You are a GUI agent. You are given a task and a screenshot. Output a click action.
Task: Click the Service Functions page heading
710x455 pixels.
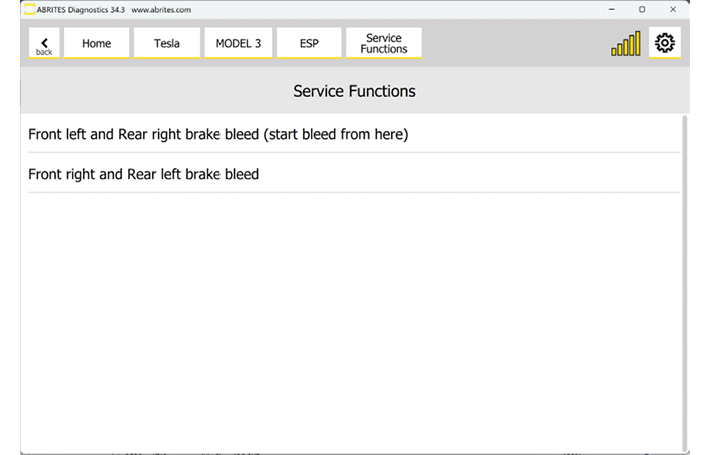pos(354,91)
